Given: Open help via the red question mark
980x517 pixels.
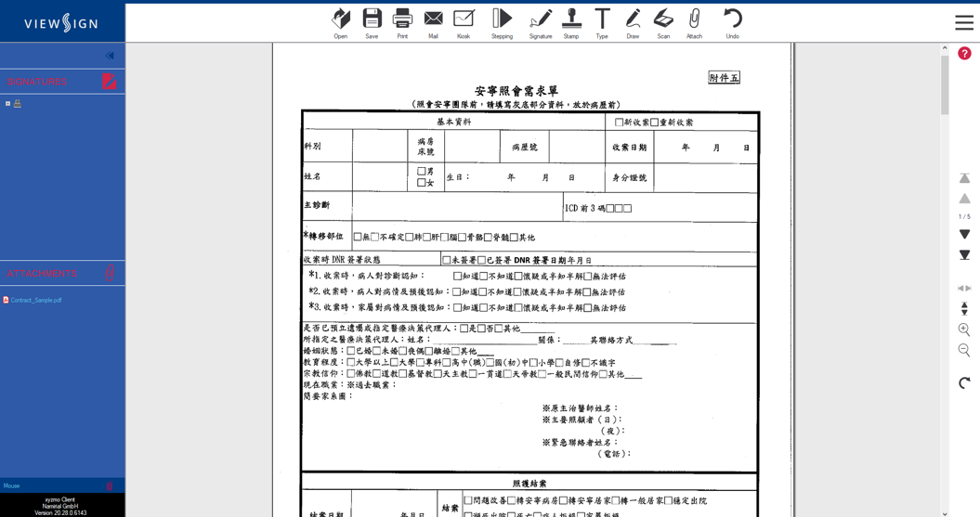Looking at the screenshot, I should [x=964, y=54].
